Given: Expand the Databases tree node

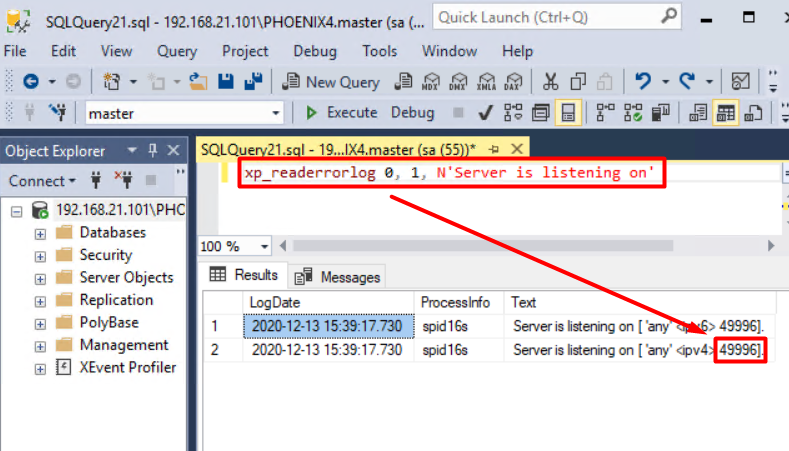Looking at the screenshot, I should (x=41, y=233).
